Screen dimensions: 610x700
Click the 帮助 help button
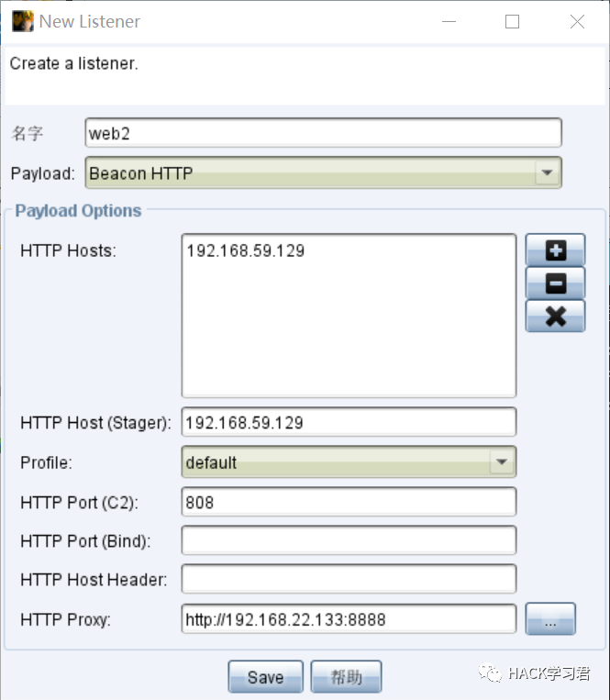pyautogui.click(x=346, y=677)
